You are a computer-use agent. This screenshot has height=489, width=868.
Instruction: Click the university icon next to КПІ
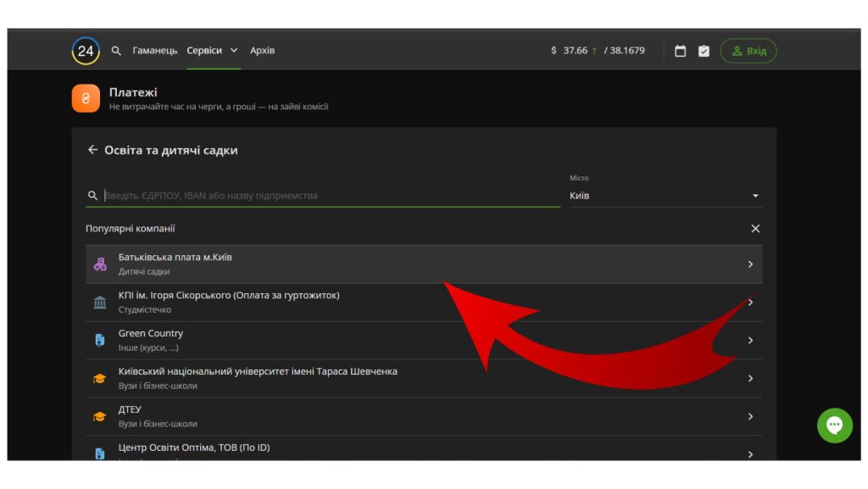point(100,303)
